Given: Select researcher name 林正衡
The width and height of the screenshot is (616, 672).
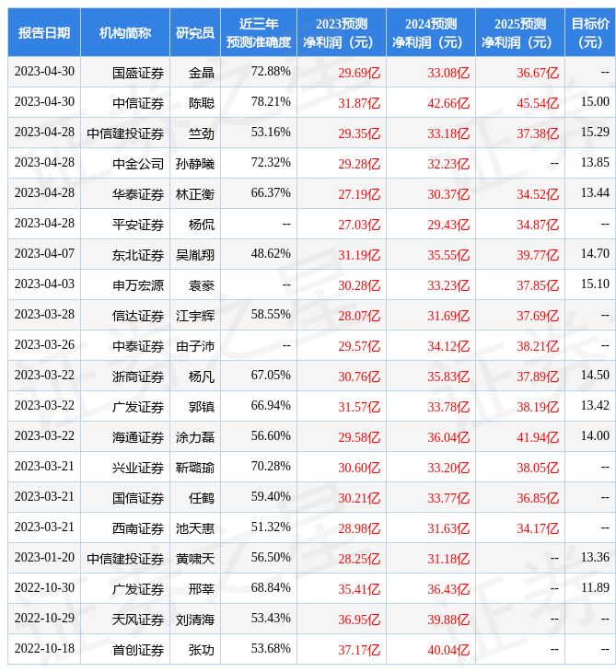Looking at the screenshot, I should (195, 194).
